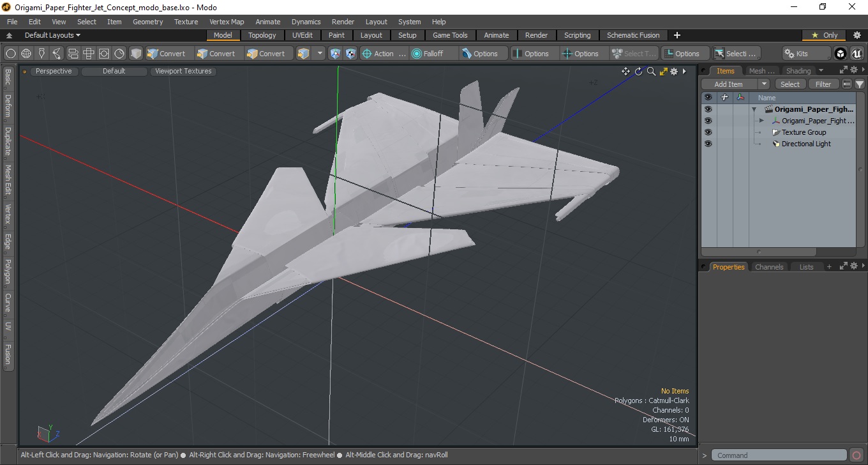Click the record button beside Command field
868x465 pixels.
[x=857, y=455]
